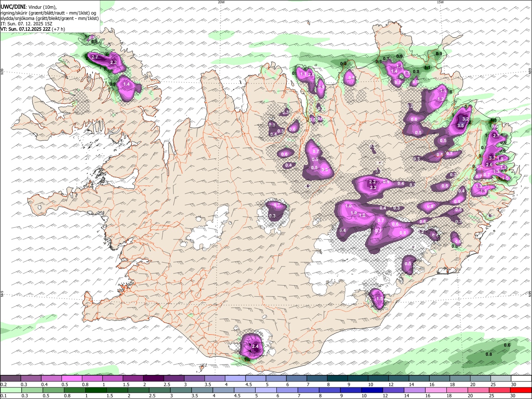Click the 'UWC/DINI: Vindur (10m)' title text
The width and height of the screenshot is (532, 399).
pyautogui.click(x=29, y=7)
